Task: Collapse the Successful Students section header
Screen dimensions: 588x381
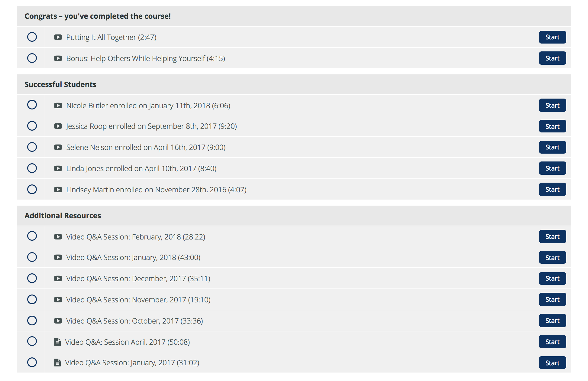Action: click(294, 84)
